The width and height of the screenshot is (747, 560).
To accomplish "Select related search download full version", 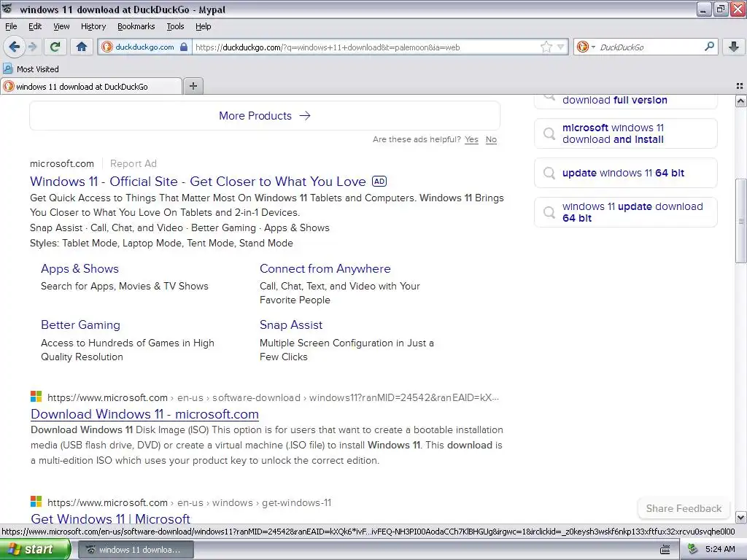I will tap(625, 101).
